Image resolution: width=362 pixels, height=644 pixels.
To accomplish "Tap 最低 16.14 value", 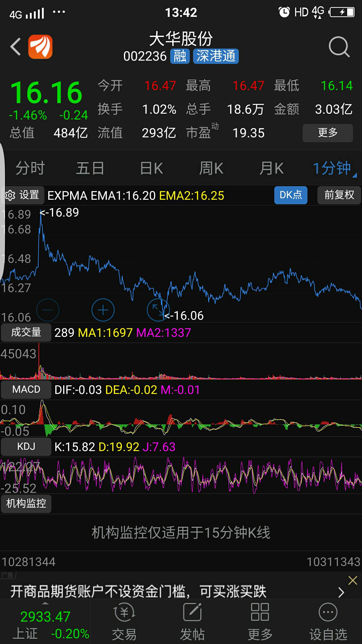I will coord(337,86).
